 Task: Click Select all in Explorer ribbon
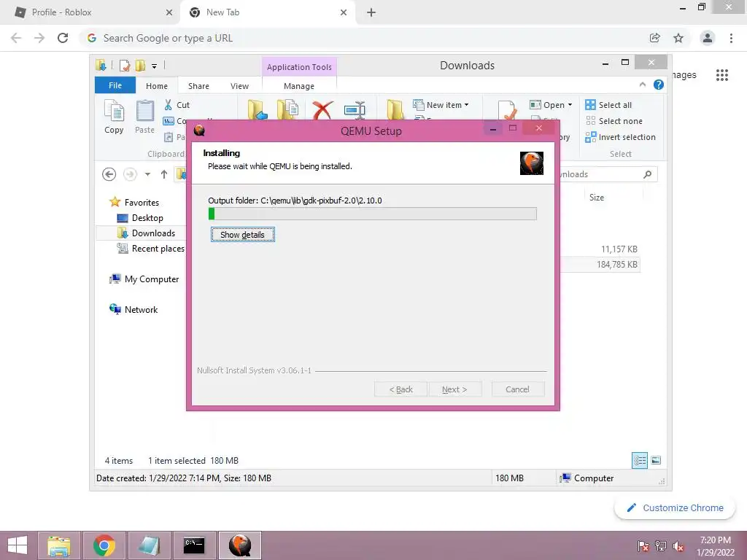pos(609,105)
